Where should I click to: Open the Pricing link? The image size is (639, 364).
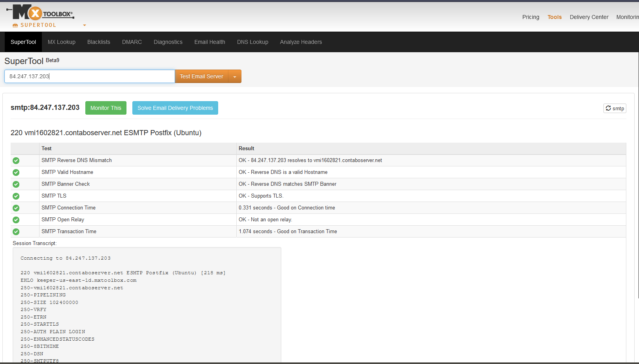[x=531, y=17]
